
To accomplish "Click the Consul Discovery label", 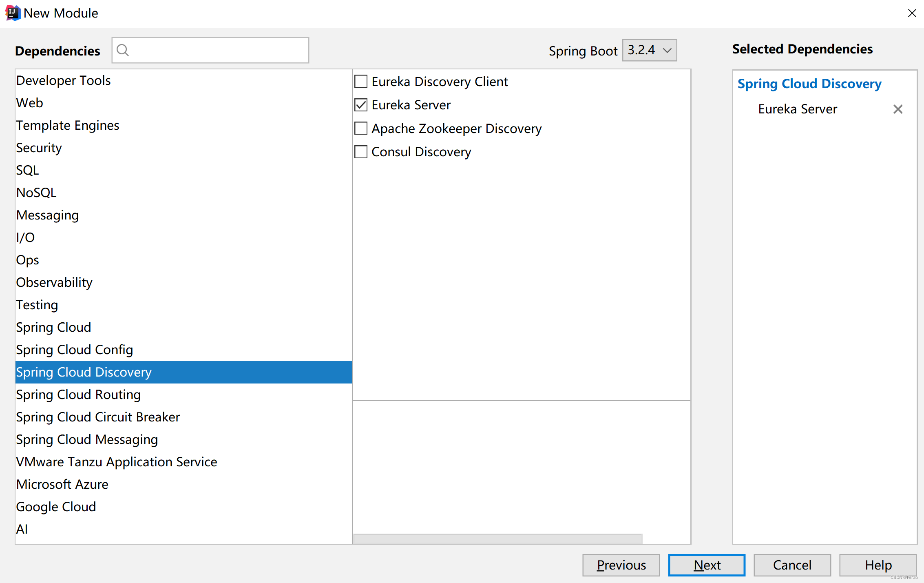I will point(421,152).
